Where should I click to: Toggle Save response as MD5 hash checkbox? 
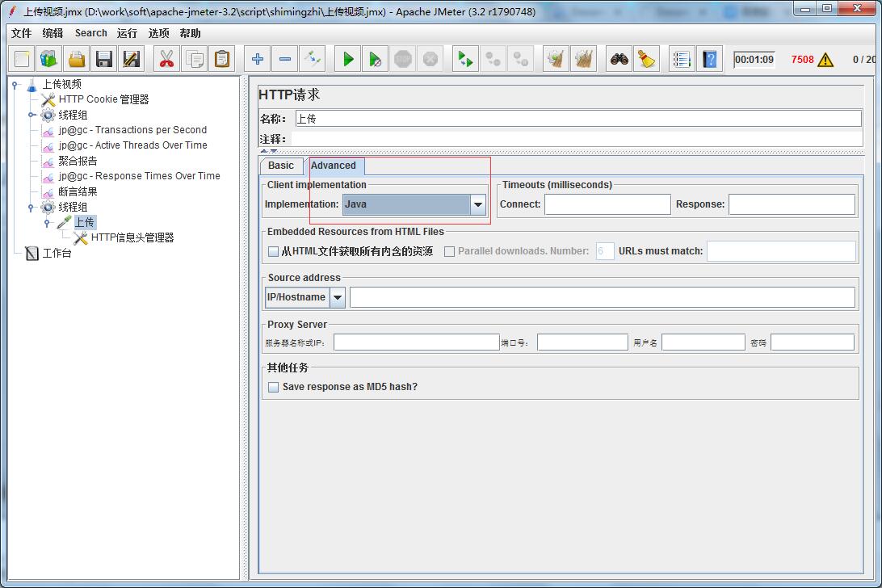[273, 387]
